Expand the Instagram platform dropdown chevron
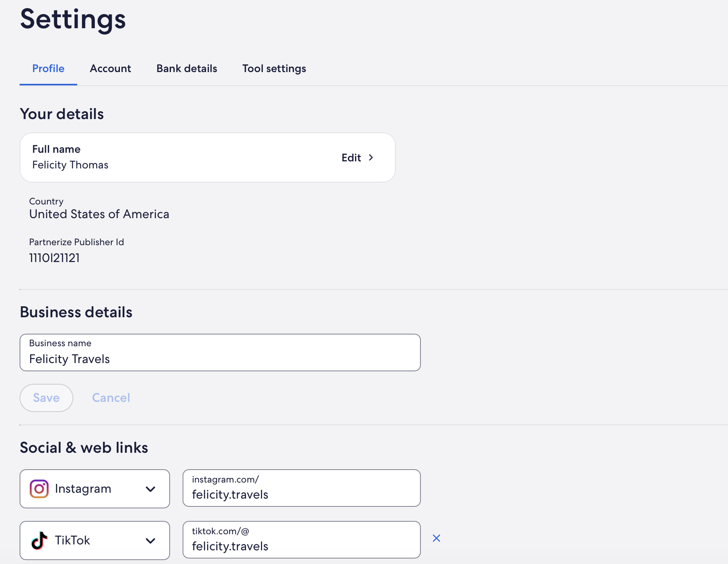Image resolution: width=728 pixels, height=564 pixels. [150, 489]
